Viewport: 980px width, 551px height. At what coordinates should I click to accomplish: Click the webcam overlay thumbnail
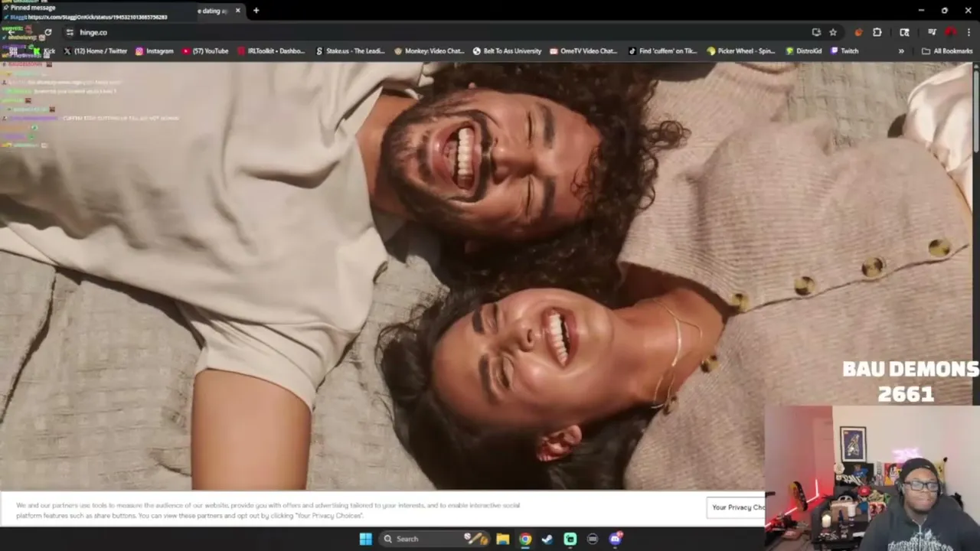[x=872, y=478]
